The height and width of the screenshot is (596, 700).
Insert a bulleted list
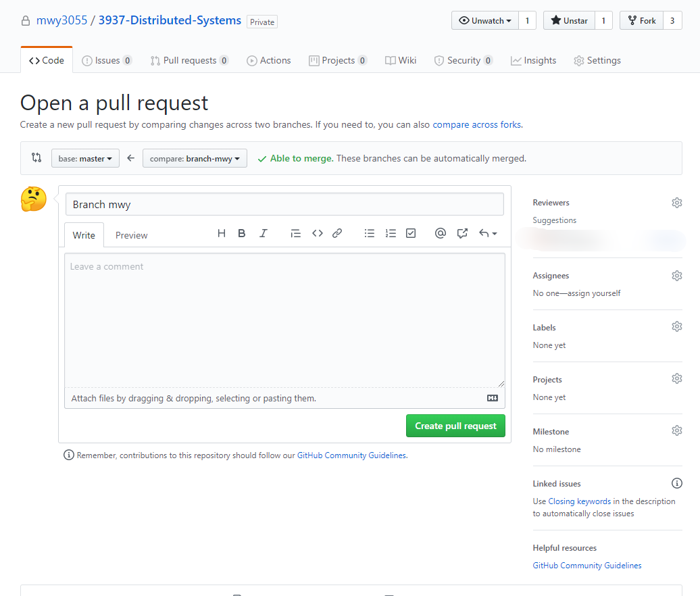click(369, 233)
